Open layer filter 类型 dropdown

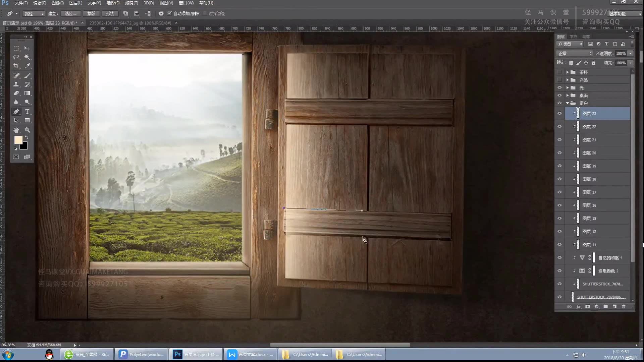pos(570,44)
